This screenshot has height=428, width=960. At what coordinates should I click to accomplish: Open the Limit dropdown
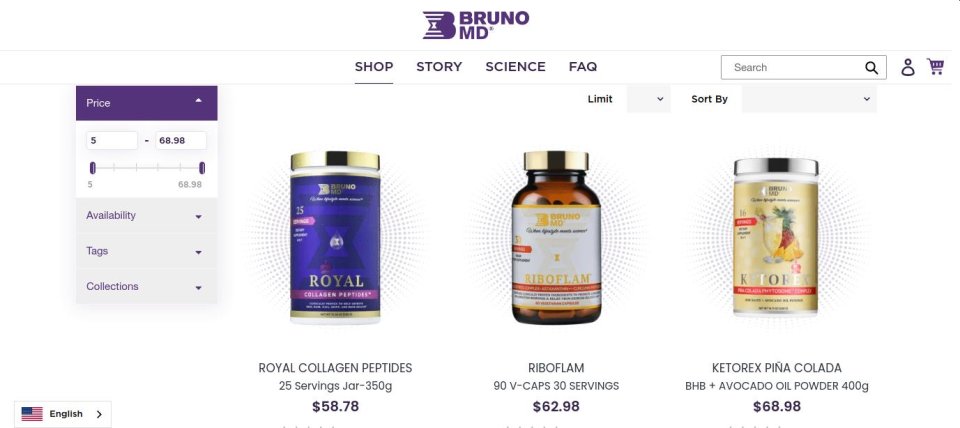[648, 99]
